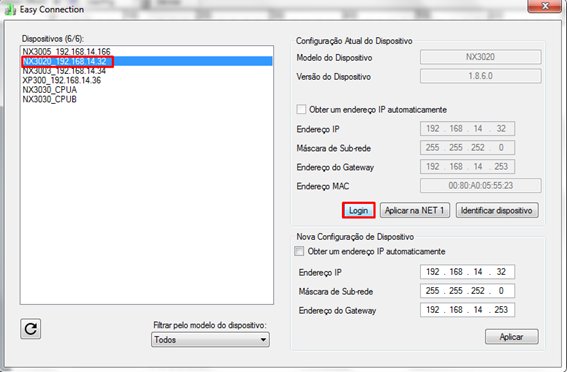Click the current Máscara de Sub-rede read-only field
The image size is (567, 372).
[467, 147]
